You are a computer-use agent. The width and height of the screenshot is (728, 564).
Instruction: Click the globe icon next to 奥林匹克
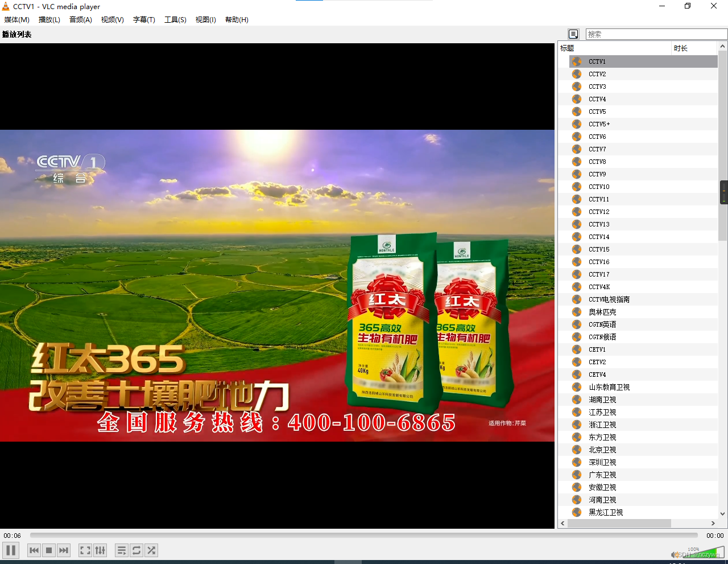click(577, 312)
